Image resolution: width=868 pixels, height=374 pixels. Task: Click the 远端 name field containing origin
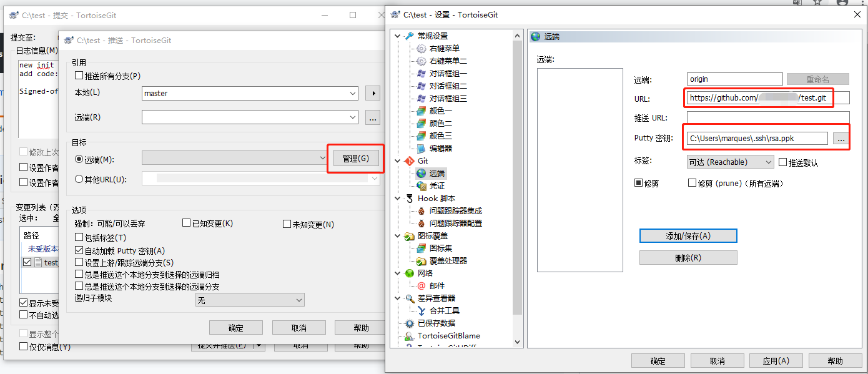(734, 79)
